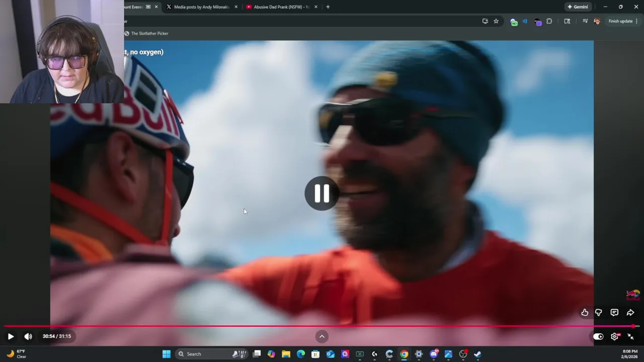This screenshot has height=362, width=644.
Task: Share the video using arrow icon
Action: (630, 313)
